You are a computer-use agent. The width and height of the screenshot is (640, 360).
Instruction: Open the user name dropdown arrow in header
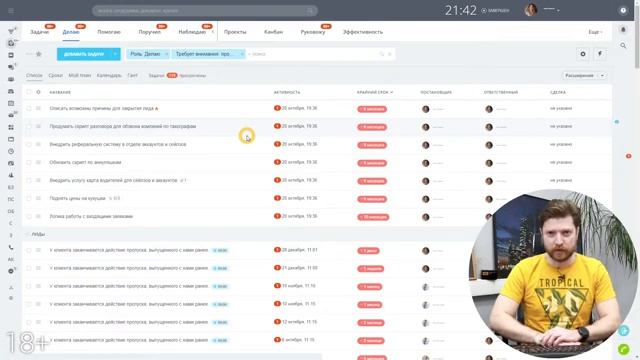click(x=558, y=10)
